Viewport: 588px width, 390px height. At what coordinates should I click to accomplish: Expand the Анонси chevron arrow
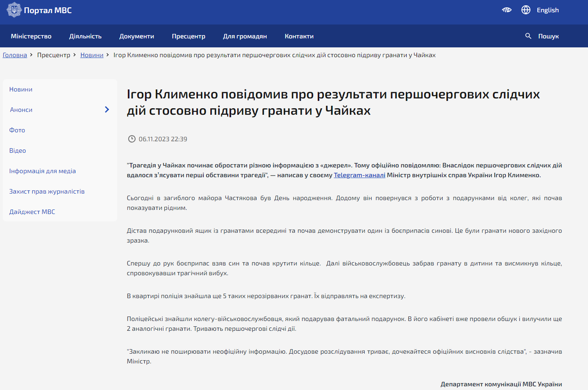[x=107, y=109]
